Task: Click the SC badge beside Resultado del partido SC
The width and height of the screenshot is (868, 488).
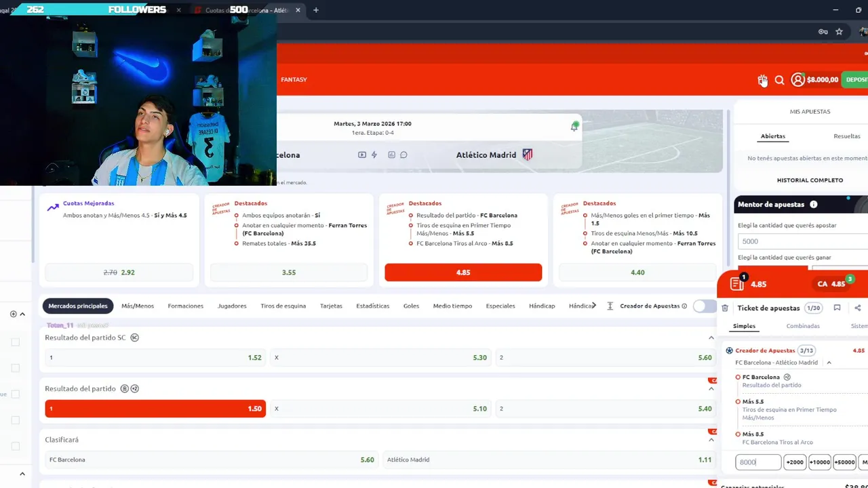Action: (134, 338)
